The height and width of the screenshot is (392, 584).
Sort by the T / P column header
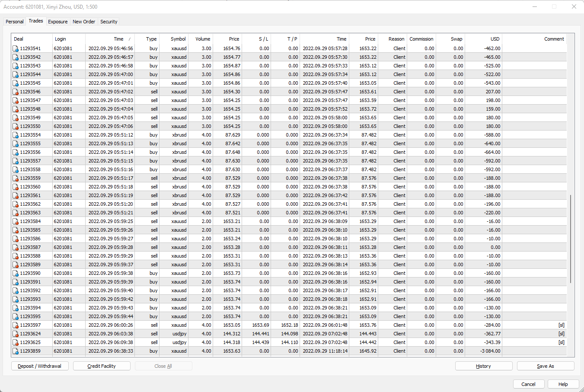tap(285, 39)
